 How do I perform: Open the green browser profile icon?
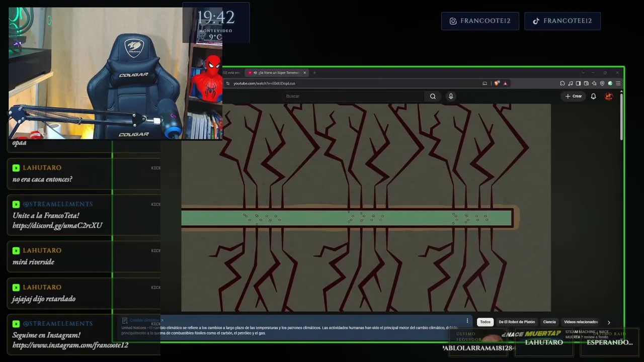(610, 83)
